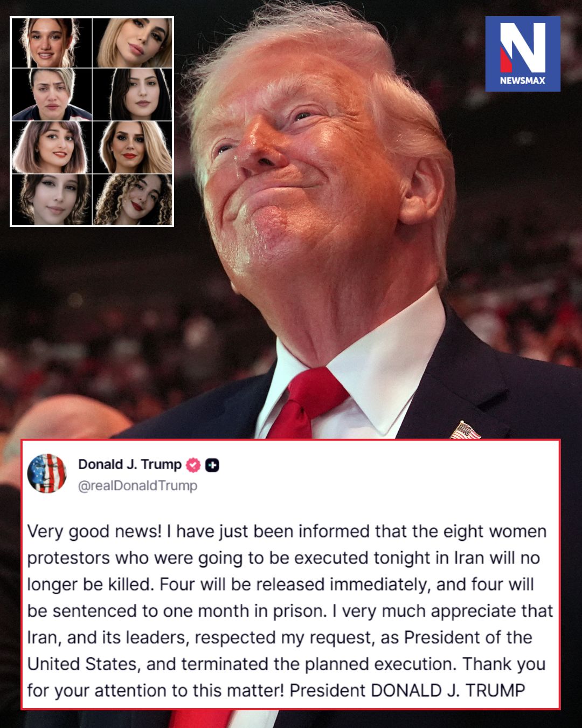
Task: Click the red verified checkmark badge
Action: coord(193,465)
